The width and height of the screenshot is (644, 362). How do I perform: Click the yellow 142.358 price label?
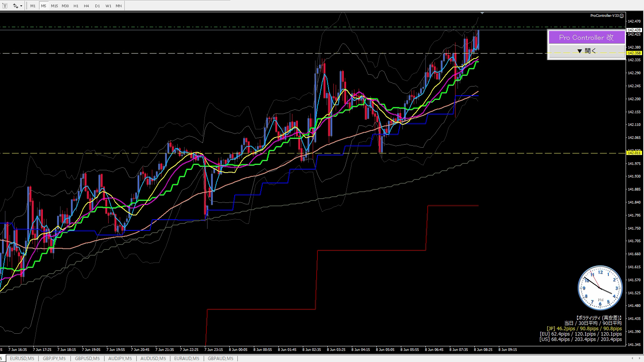coord(634,53)
